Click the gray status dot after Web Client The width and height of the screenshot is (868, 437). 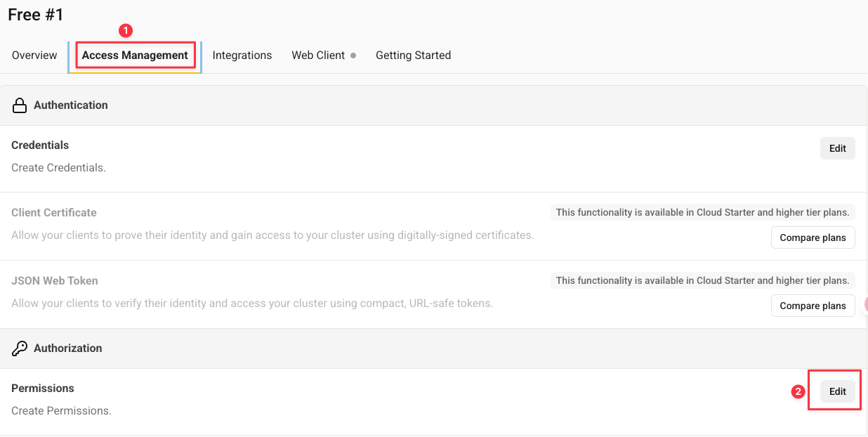click(353, 56)
